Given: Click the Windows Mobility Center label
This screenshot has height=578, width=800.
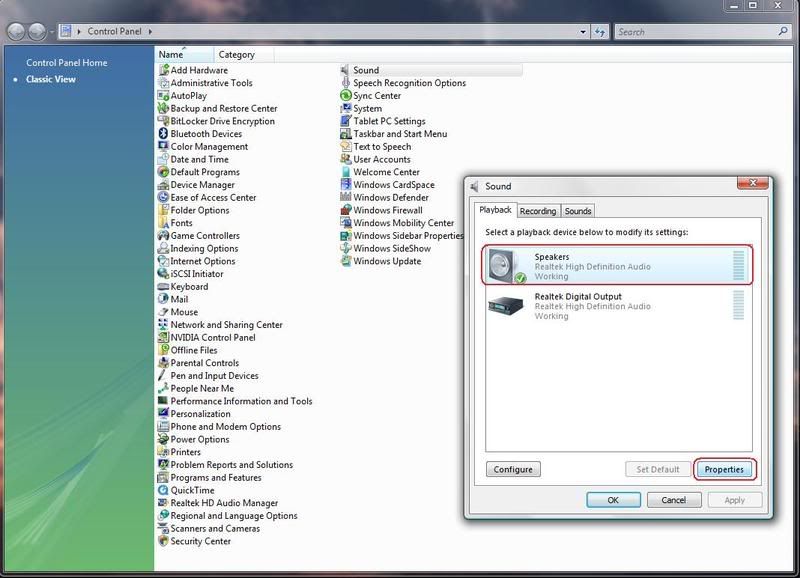Looking at the screenshot, I should (404, 223).
